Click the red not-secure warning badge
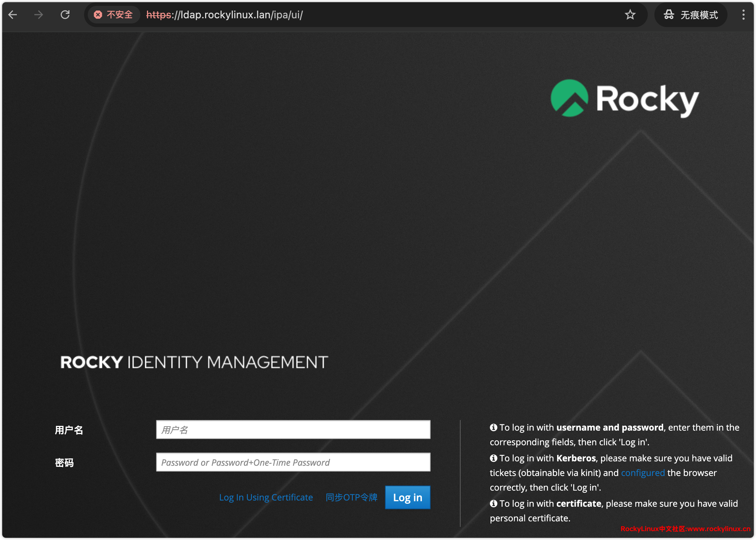The height and width of the screenshot is (540, 756). 113,15
